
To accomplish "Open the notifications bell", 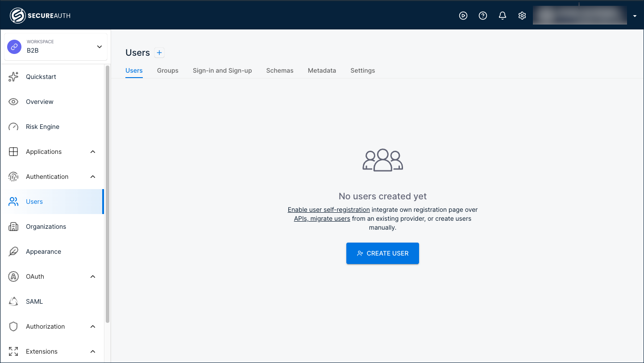I will [503, 16].
